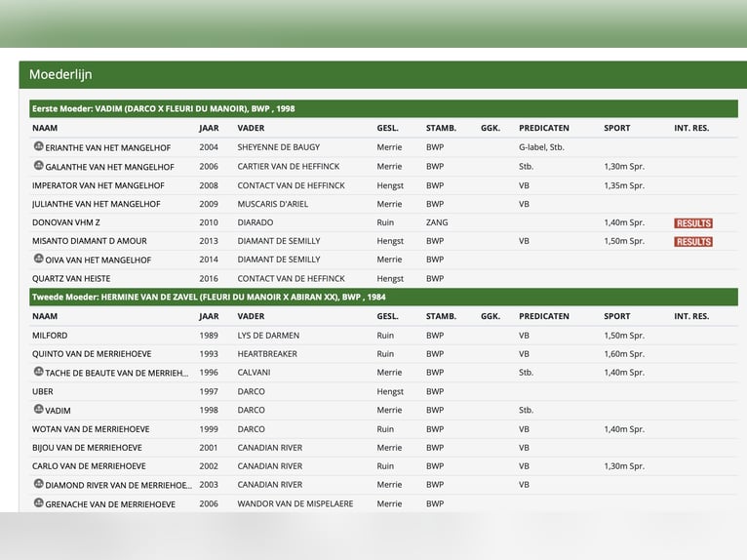Click the icon beside Vadim in second table
The width and height of the screenshot is (747, 560).
(38, 410)
